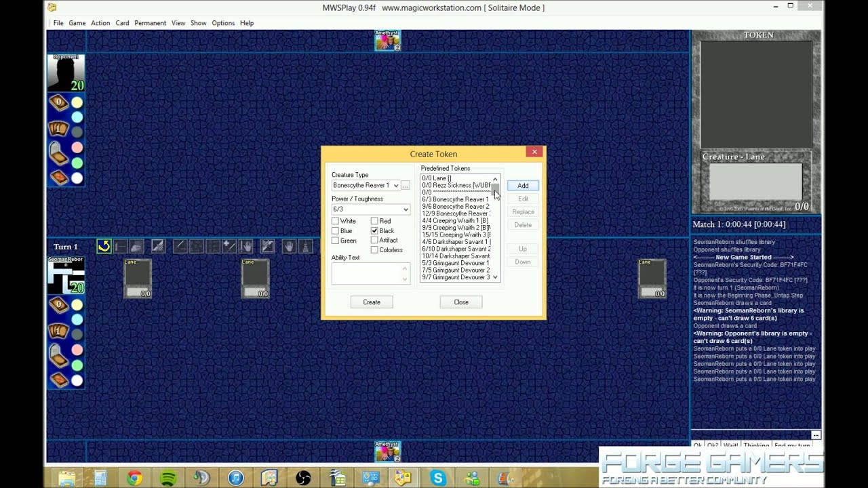Open Spotify from the taskbar
Image resolution: width=868 pixels, height=488 pixels.
[x=168, y=478]
